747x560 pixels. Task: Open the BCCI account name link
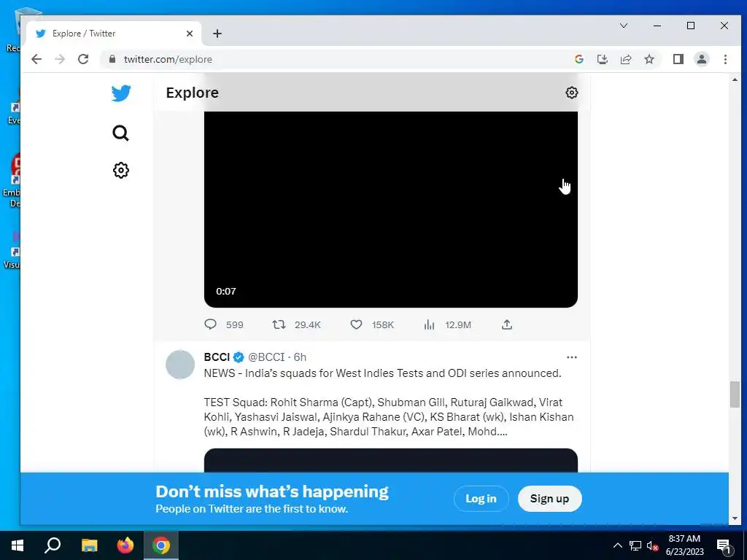point(217,357)
